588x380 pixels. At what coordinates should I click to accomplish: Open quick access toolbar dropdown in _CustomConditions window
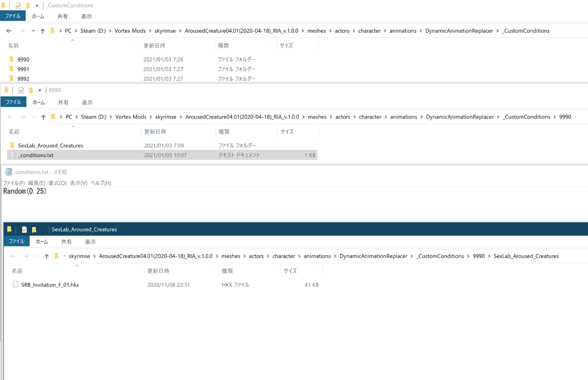37,6
